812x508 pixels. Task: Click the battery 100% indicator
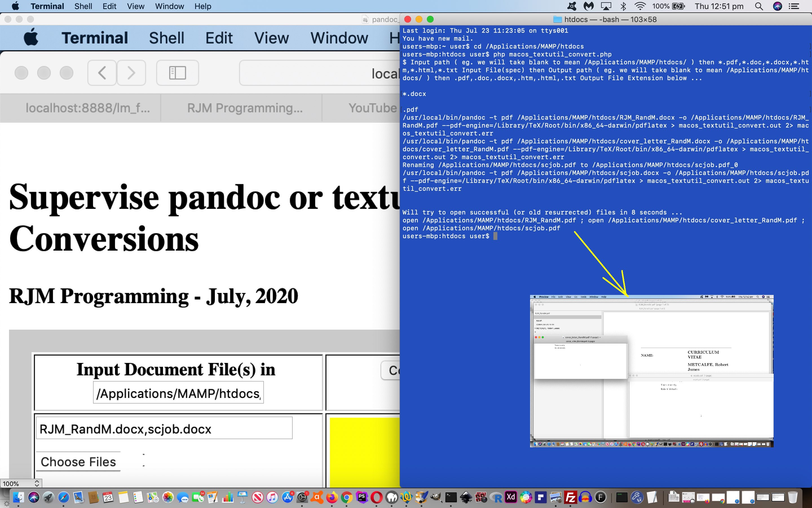pyautogui.click(x=668, y=6)
